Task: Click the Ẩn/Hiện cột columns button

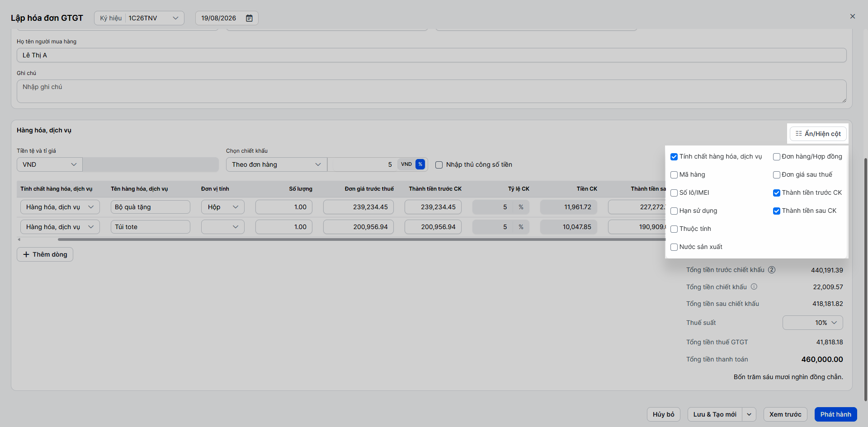Action: (x=818, y=134)
